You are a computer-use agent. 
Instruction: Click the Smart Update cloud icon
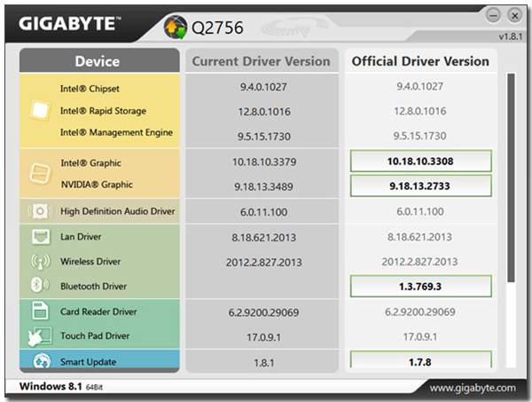[42, 361]
